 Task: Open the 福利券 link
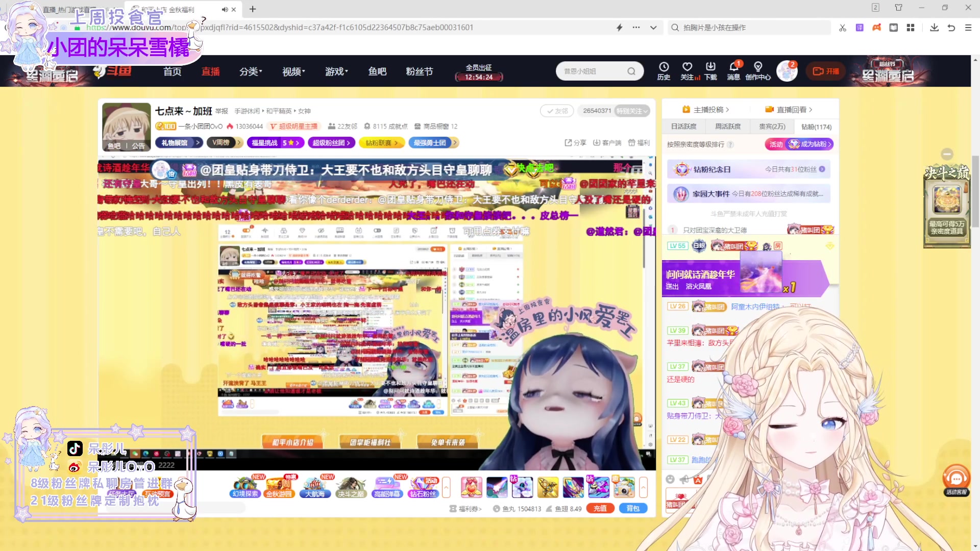pos(465,509)
